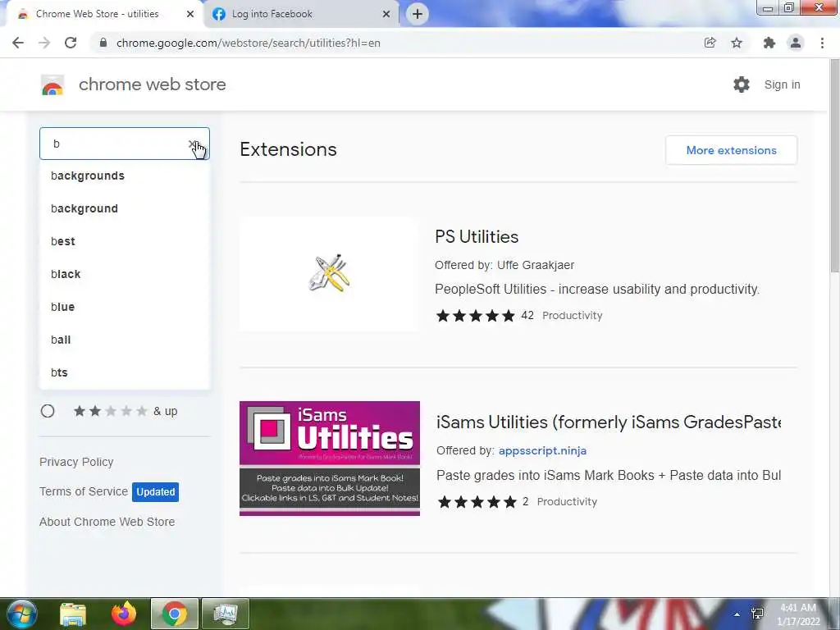Open the Extensions puzzle icon
The width and height of the screenshot is (840, 630).
click(x=769, y=43)
